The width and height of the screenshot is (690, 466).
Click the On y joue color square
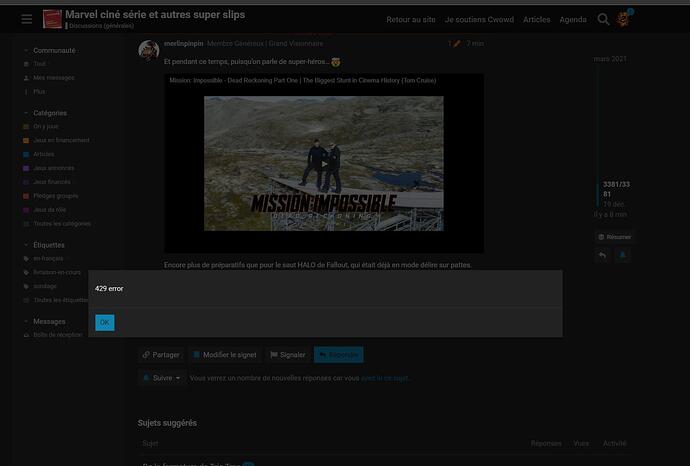click(x=26, y=126)
